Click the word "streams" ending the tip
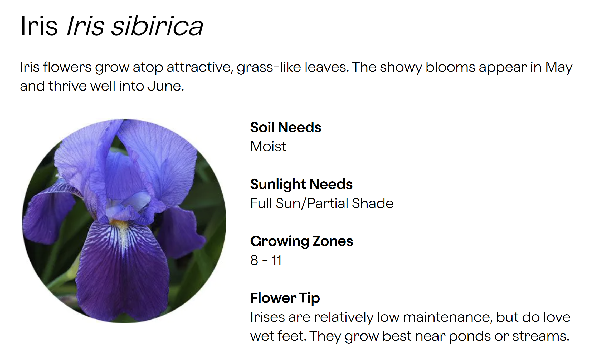The image size is (609, 364). click(540, 336)
